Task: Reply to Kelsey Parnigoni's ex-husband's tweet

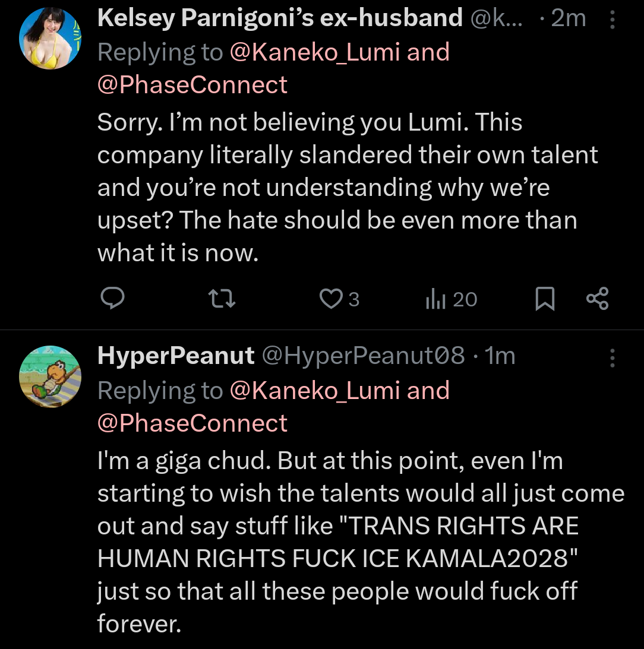Action: pos(112,299)
